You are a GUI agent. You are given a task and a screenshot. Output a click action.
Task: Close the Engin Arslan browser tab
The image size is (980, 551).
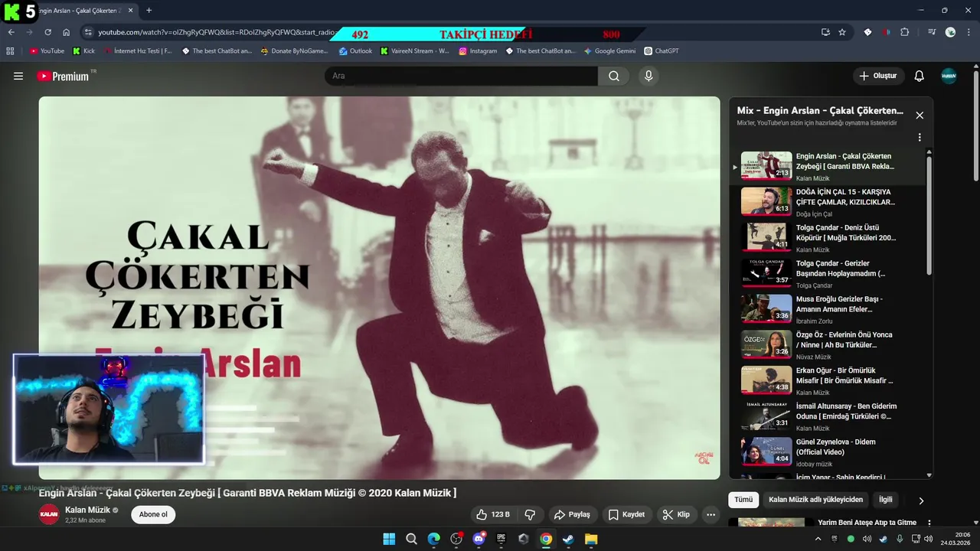point(131,10)
